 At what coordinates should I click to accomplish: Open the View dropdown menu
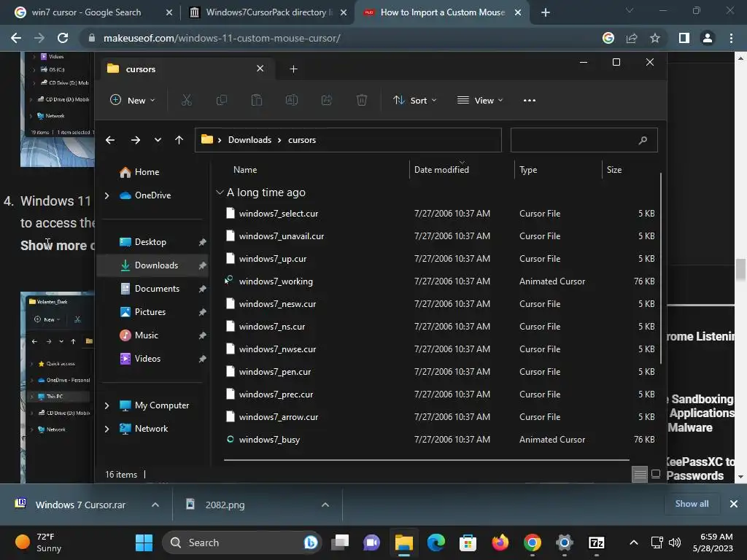click(480, 100)
